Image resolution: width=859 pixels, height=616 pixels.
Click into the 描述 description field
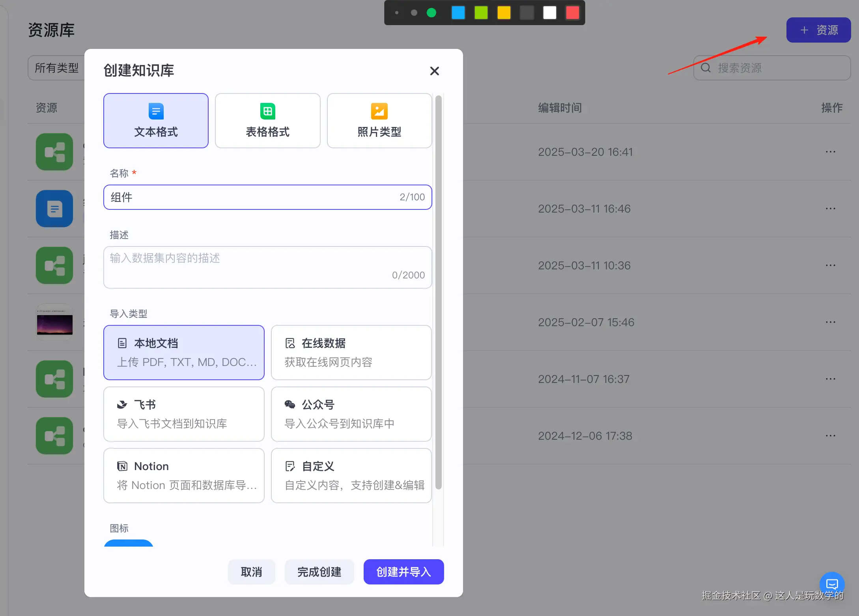point(267,267)
